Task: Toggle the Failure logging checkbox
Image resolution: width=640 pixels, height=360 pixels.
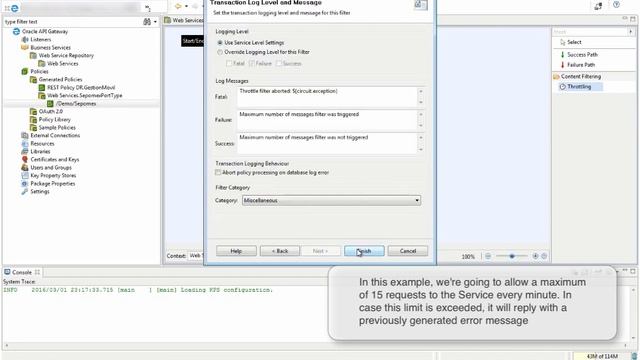Action: click(x=252, y=63)
